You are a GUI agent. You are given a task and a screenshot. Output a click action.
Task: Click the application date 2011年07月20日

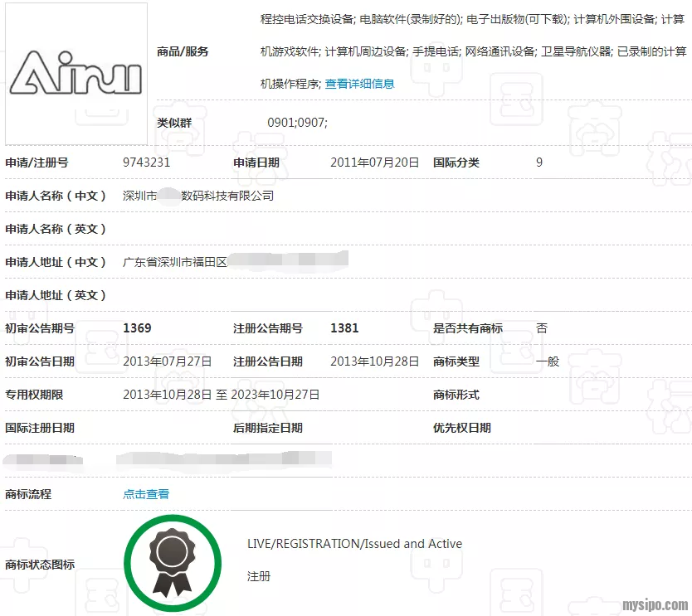pyautogui.click(x=374, y=162)
